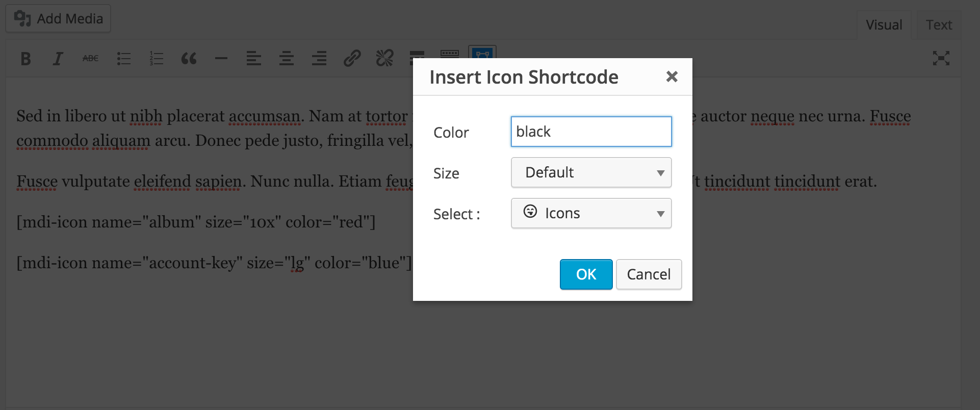
Task: Toggle Strikethrough formatting (ABC icon)
Action: pyautogui.click(x=91, y=59)
